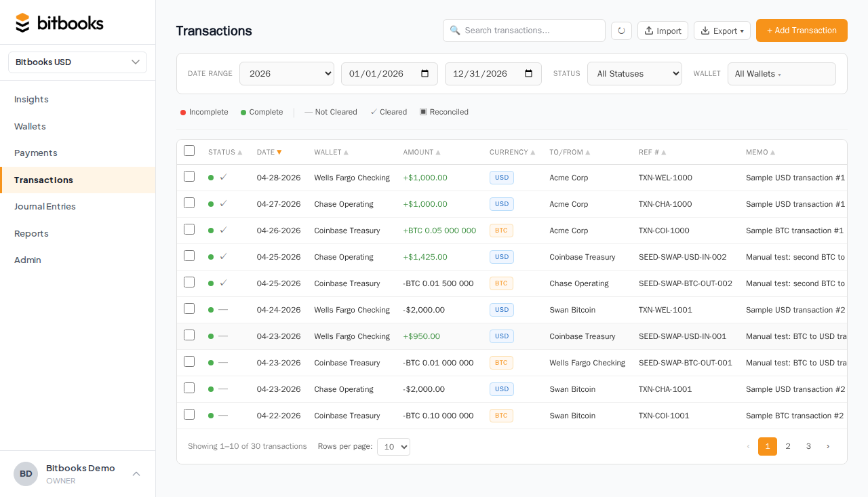Click cleared checkmark on SEED-SWAP-BTC-OUT-002 row
Screen dimensions: 868x497
[x=223, y=283]
